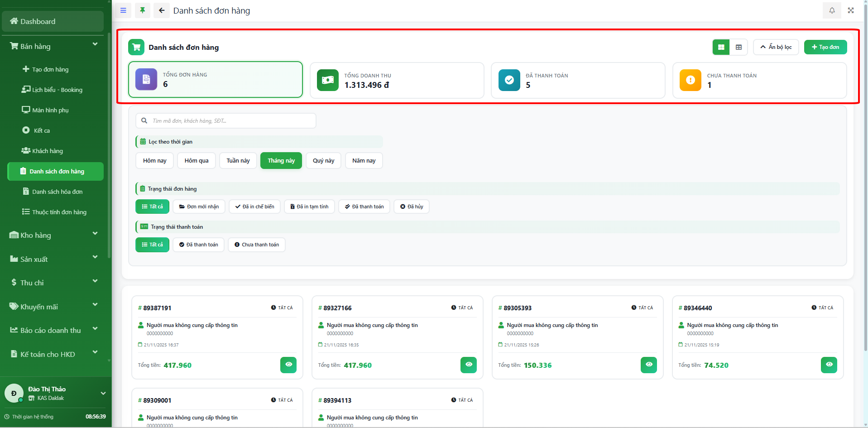The width and height of the screenshot is (868, 428).
Task: Open Lịch biểu - Booking page
Action: coord(57,90)
